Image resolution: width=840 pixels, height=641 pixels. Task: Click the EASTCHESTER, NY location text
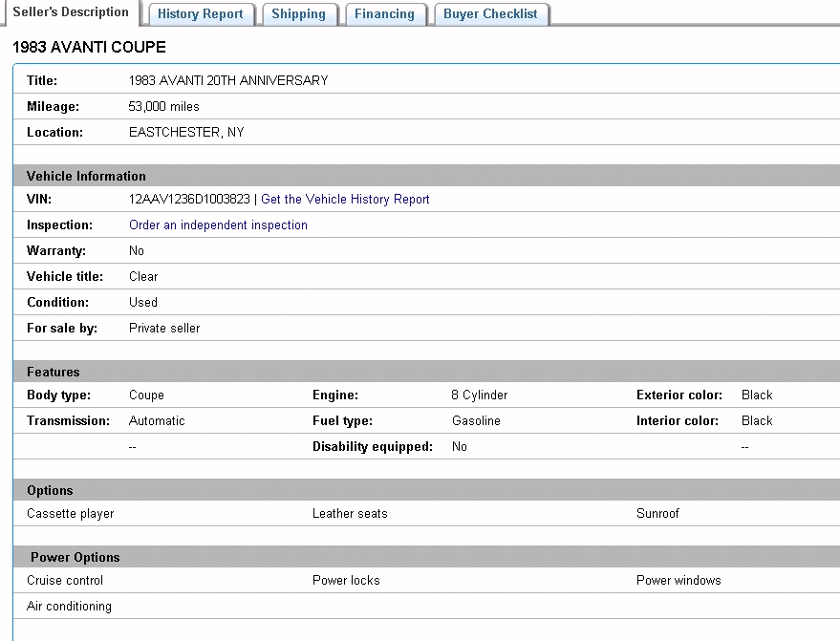tap(186, 133)
